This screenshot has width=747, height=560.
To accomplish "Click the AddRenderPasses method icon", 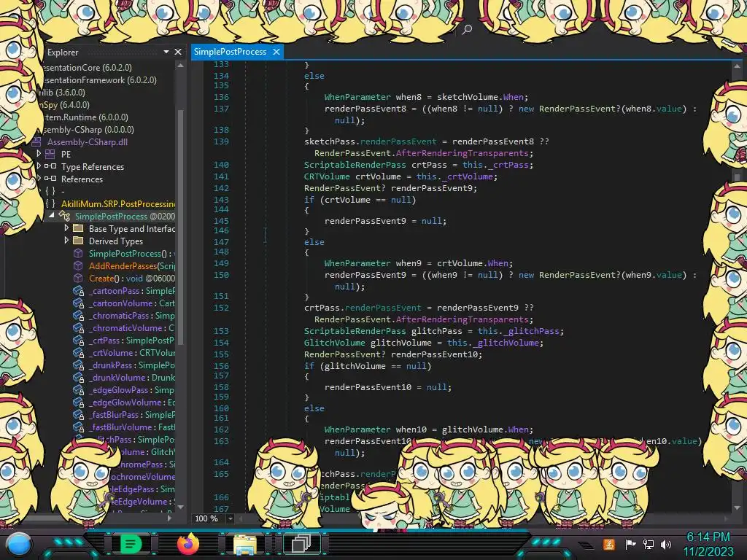I will coord(77,265).
